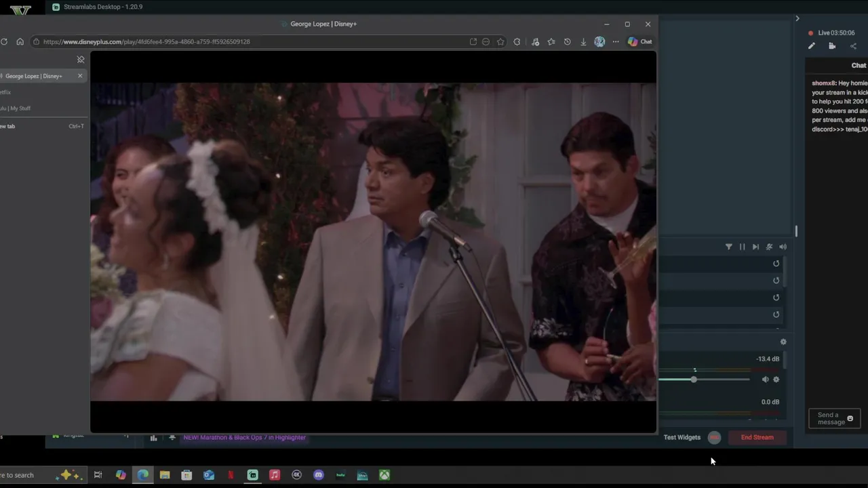Viewport: 868px width, 488px height.
Task: Open Discord on the taskbar
Action: [x=318, y=475]
